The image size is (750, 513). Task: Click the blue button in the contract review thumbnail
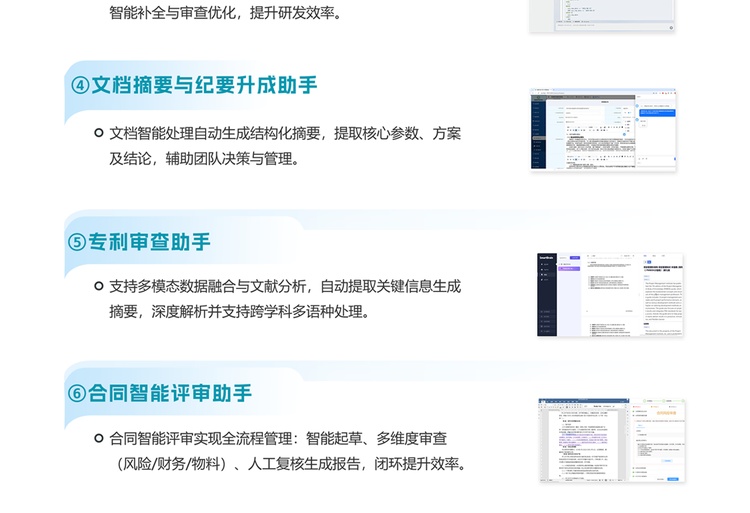click(x=673, y=479)
